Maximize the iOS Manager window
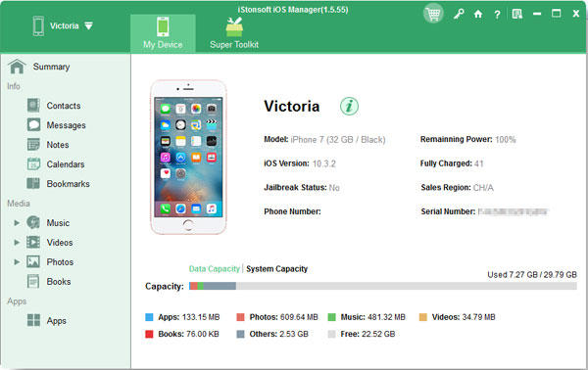The height and width of the screenshot is (370, 588). pyautogui.click(x=556, y=14)
